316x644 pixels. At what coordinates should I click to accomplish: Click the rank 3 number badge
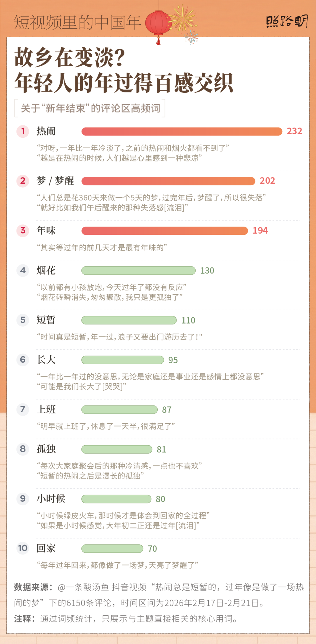click(23, 230)
